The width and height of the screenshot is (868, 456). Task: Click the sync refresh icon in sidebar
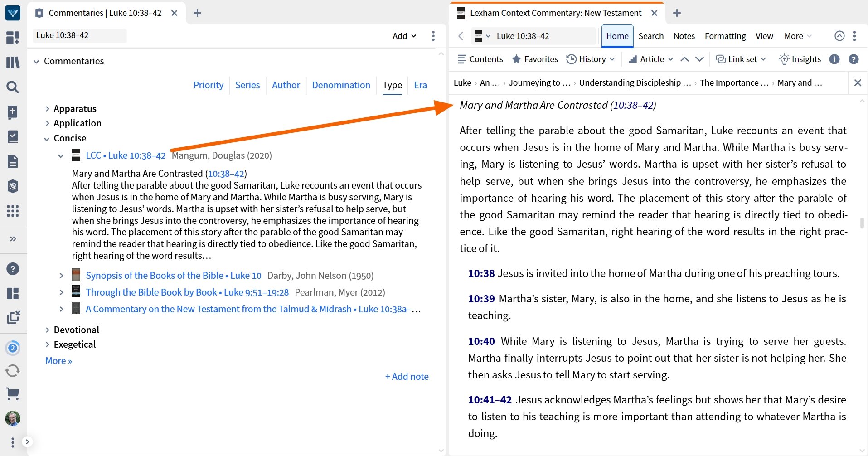click(13, 371)
